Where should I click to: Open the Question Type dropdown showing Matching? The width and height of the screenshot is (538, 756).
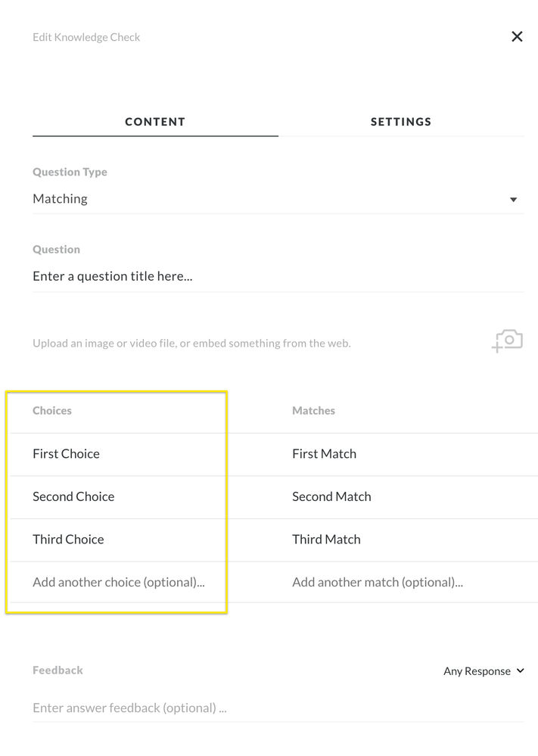pyautogui.click(x=272, y=199)
